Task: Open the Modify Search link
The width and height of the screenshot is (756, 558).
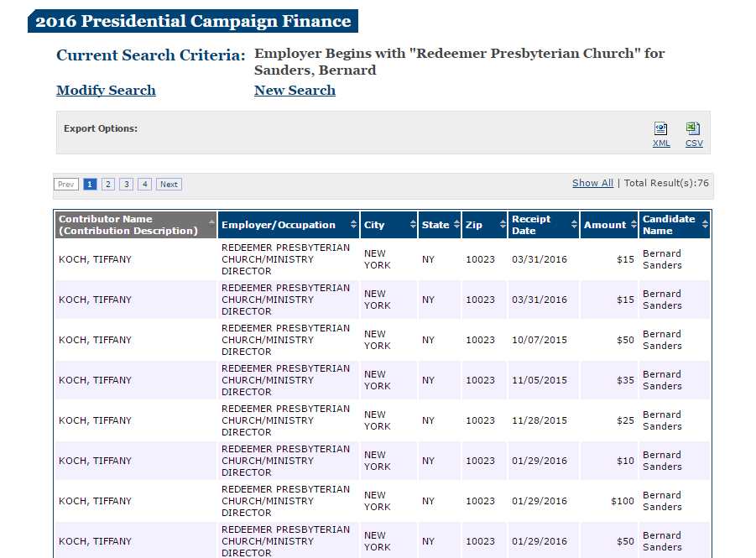Action: tap(106, 90)
